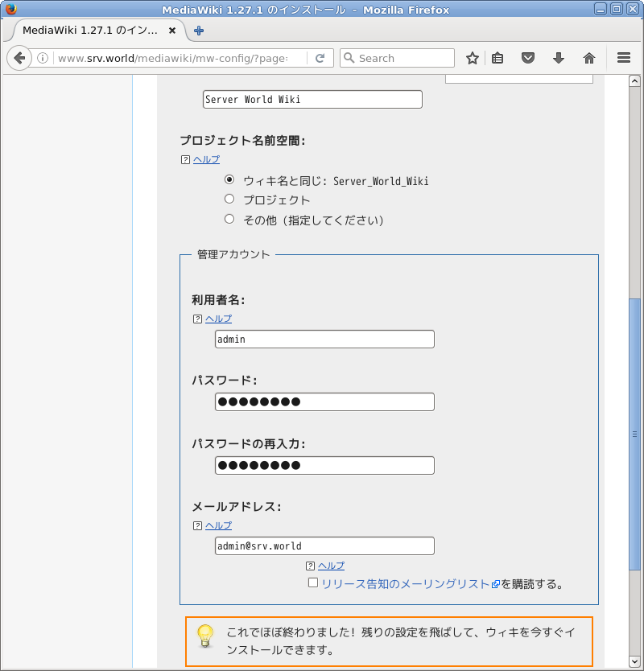Go to the Firefox home page
The image size is (644, 671).
(x=589, y=58)
